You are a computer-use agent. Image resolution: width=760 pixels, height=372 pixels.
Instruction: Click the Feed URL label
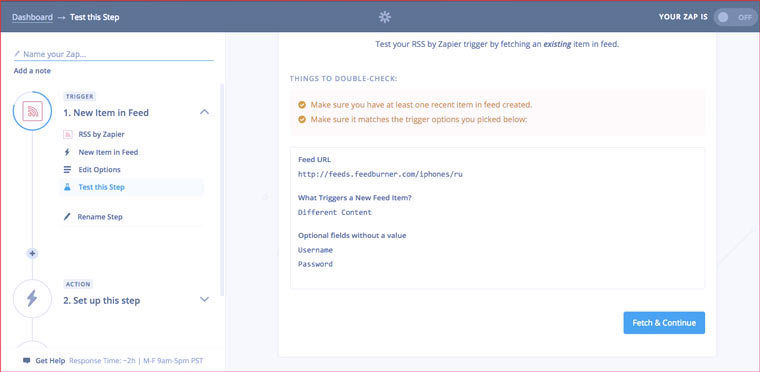coord(315,160)
